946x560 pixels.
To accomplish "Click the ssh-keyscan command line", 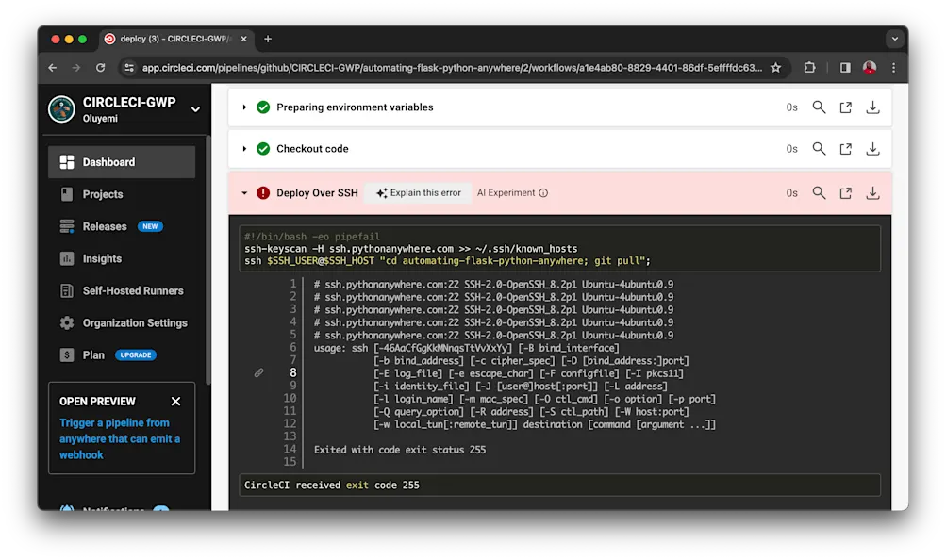I will coord(411,249).
